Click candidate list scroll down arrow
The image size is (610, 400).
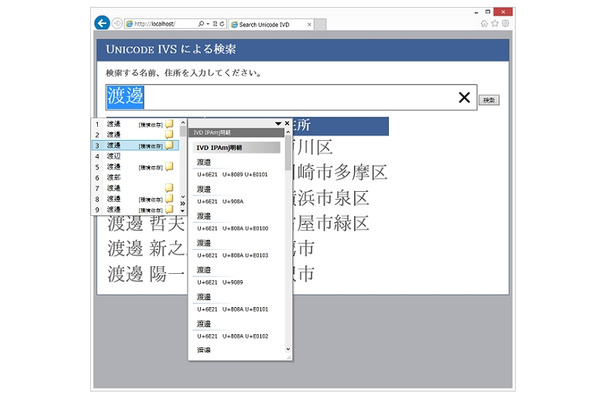click(x=182, y=197)
